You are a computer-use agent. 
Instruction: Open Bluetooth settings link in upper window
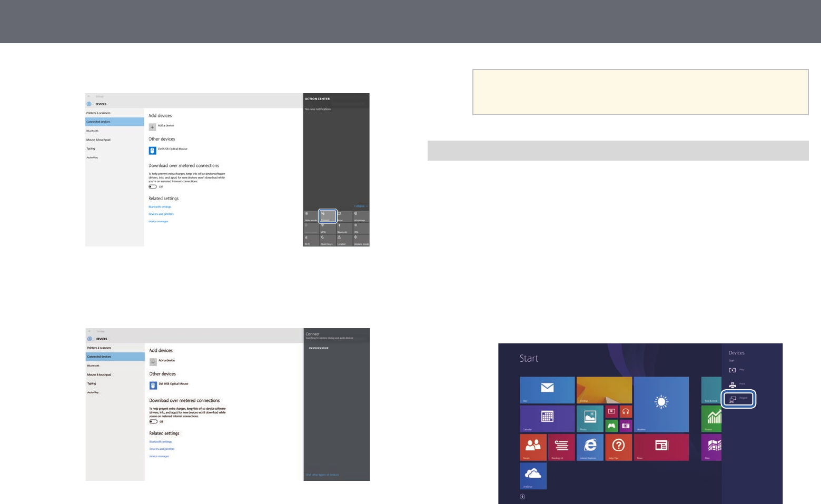coord(160,207)
